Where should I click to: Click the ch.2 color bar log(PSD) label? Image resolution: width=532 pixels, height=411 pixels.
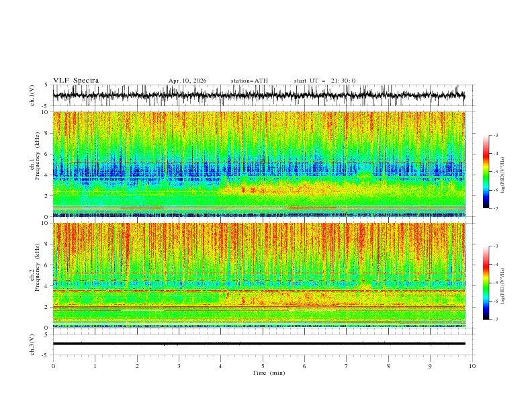coord(502,285)
